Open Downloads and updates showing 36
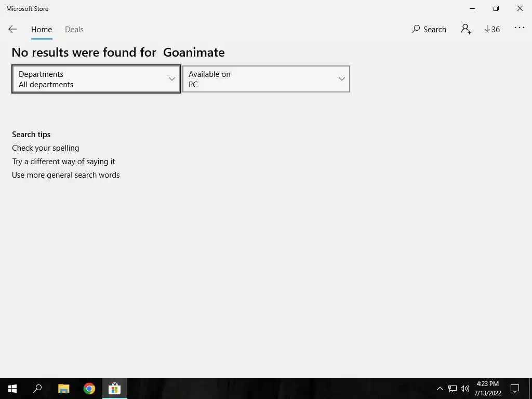This screenshot has width=532, height=399. [491, 30]
